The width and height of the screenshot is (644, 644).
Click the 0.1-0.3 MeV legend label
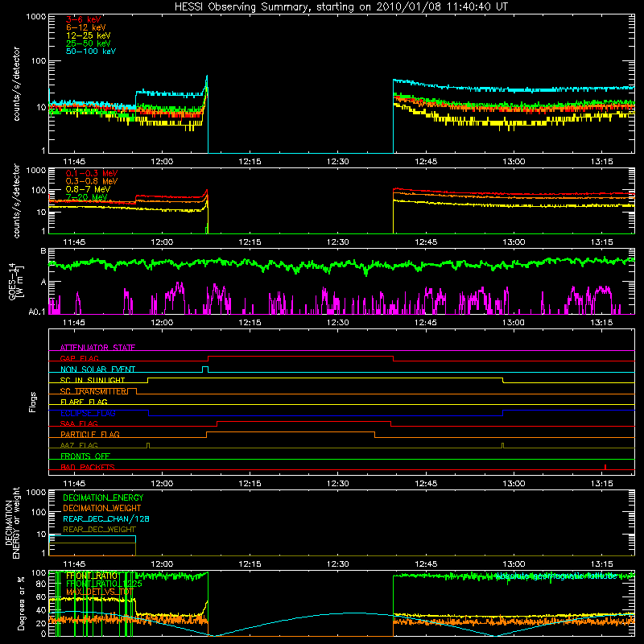(92, 173)
